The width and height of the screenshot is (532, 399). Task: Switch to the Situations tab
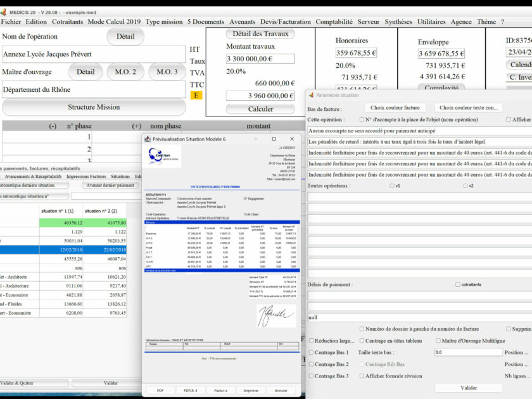click(x=120, y=177)
